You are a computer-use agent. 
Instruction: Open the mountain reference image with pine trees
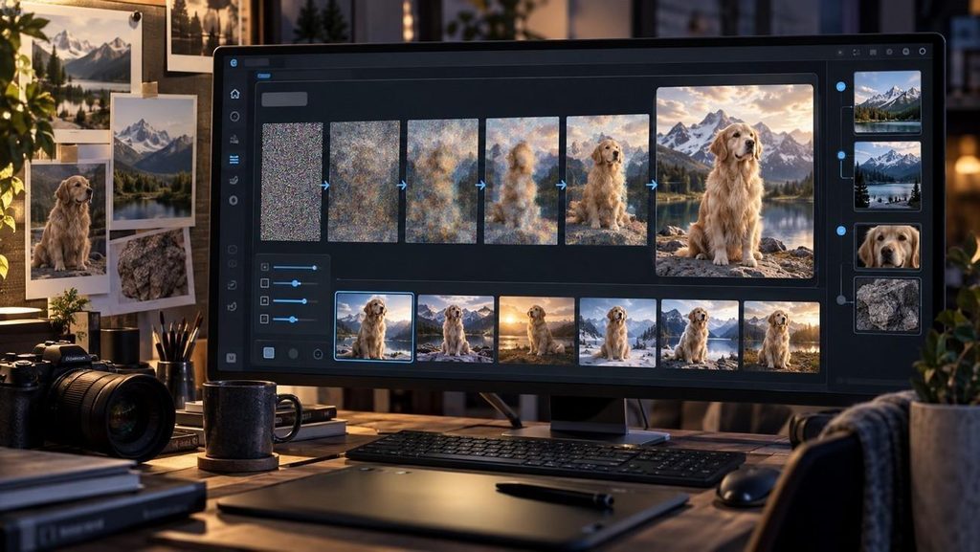[887, 175]
